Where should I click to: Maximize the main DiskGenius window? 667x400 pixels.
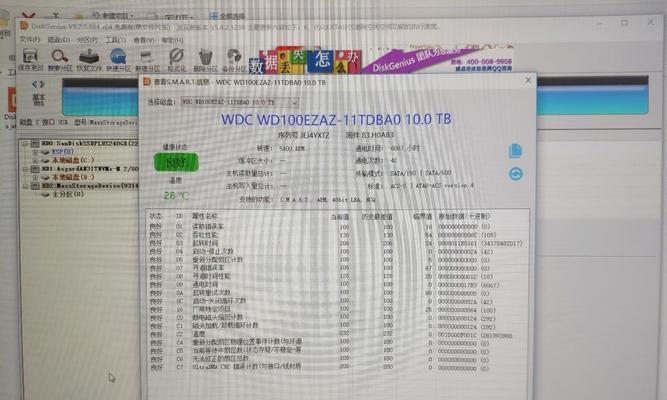point(624,22)
